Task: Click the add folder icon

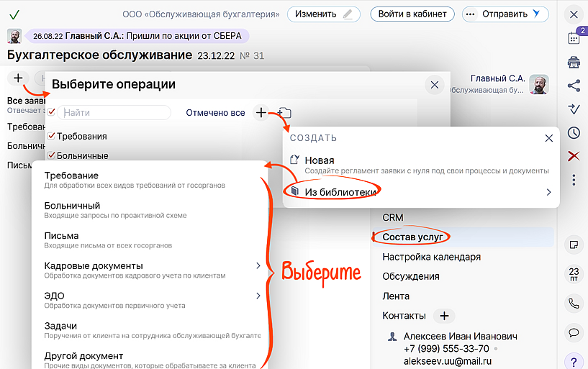Action: coord(284,113)
